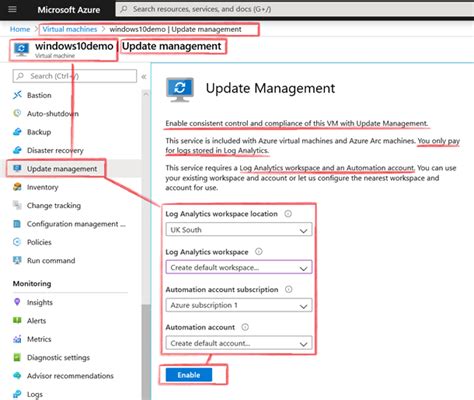Open Metrics under Monitoring
This screenshot has height=400, width=474.
click(x=39, y=339)
